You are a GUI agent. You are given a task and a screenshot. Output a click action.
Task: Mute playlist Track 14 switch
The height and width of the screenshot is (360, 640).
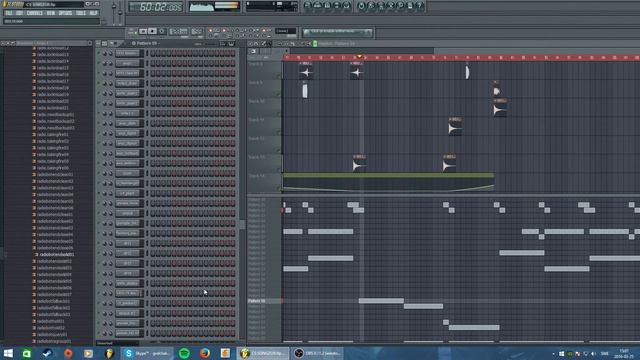pos(279,188)
